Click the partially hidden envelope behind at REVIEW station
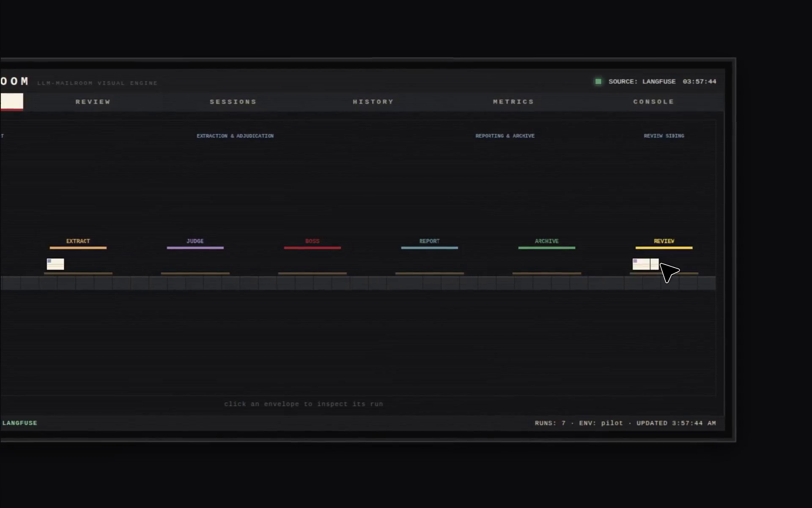 655,264
